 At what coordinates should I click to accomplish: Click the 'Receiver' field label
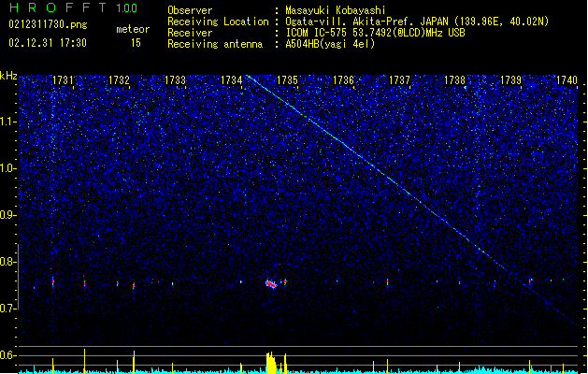190,33
